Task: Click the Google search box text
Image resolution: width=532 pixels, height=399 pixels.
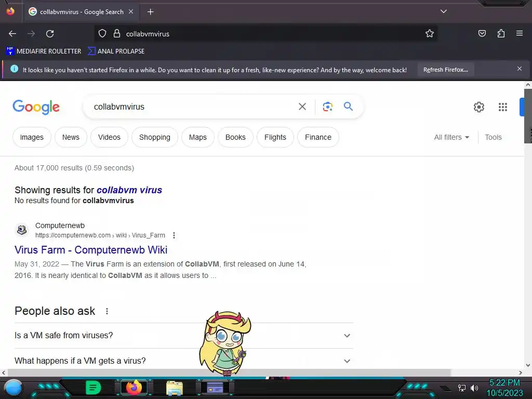Action: (119, 107)
